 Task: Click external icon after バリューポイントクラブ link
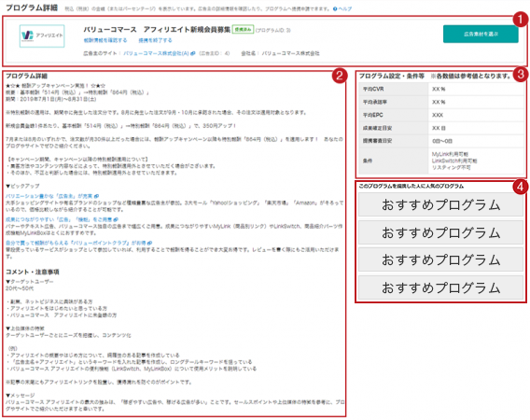(x=149, y=243)
